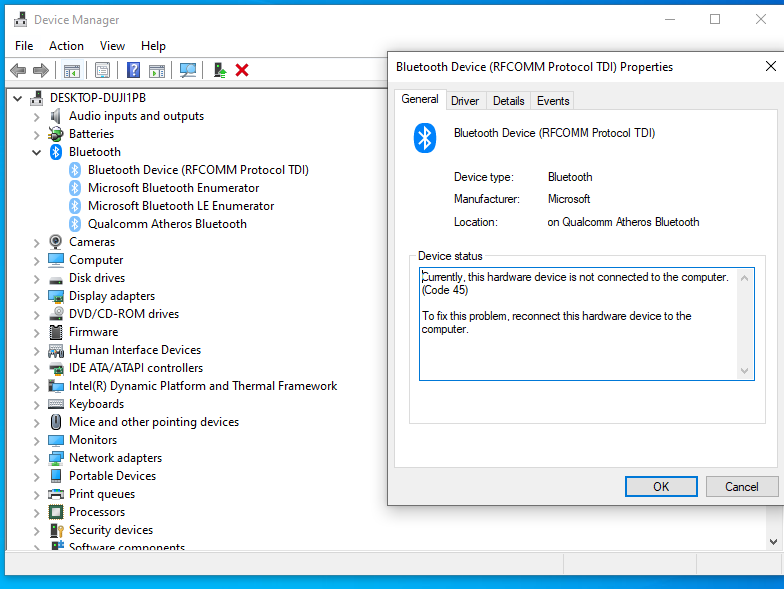
Task: Click the device tree scroll down arrow
Action: [x=773, y=542]
